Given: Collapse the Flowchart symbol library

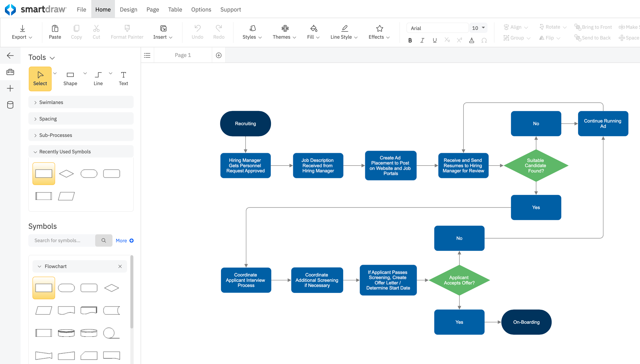Looking at the screenshot, I should coord(39,266).
